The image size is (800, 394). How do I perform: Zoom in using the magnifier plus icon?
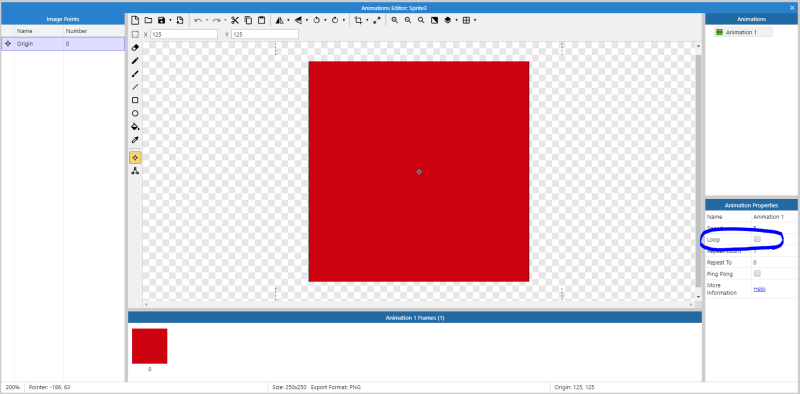coord(395,20)
